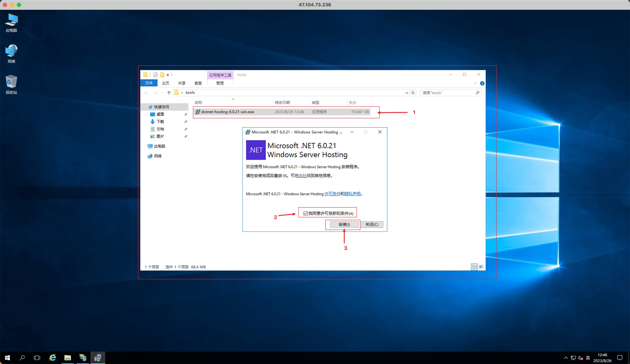Open Explorer help via the question mark icon

[x=482, y=83]
